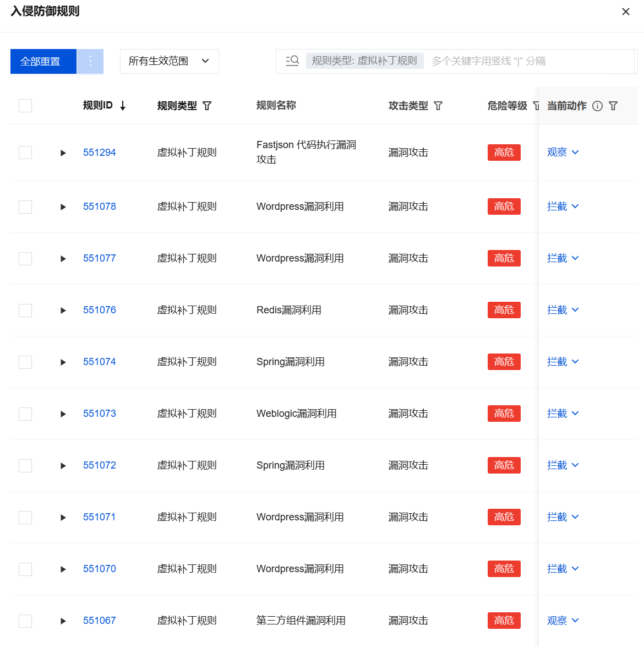Image resolution: width=644 pixels, height=647 pixels.
Task: Click Fastjson 代码执行漏洞攻击 rule name
Action: point(306,153)
